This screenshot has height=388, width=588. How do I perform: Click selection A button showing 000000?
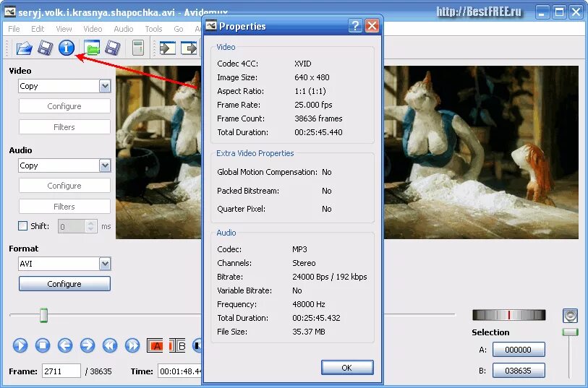point(519,350)
